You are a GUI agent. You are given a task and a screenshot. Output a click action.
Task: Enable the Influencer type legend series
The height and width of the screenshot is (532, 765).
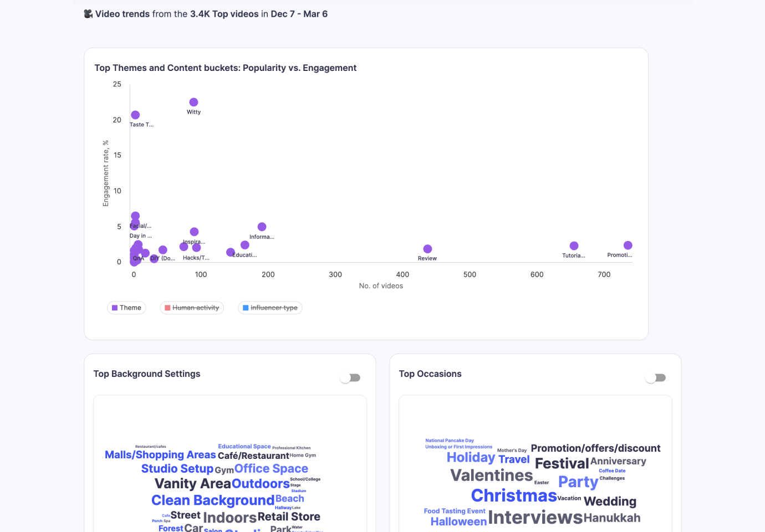coord(270,308)
